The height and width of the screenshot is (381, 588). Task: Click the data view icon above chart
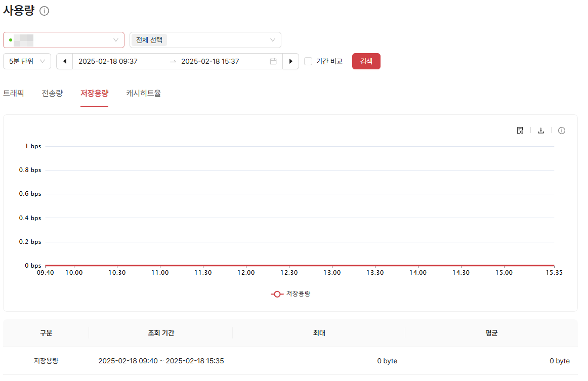[x=520, y=131]
